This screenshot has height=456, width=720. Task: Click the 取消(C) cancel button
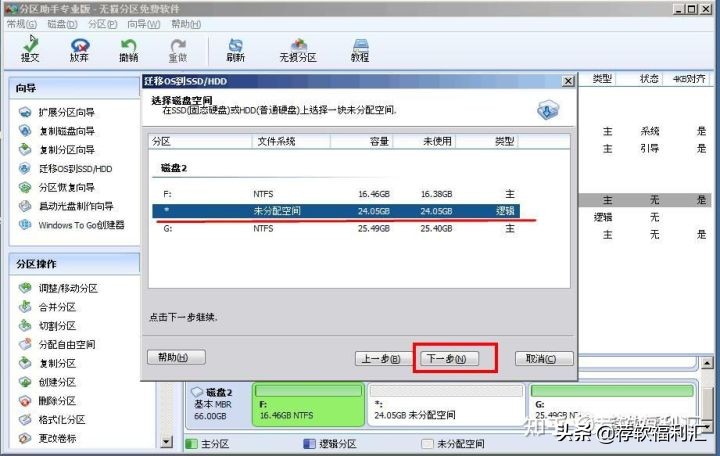coord(544,359)
